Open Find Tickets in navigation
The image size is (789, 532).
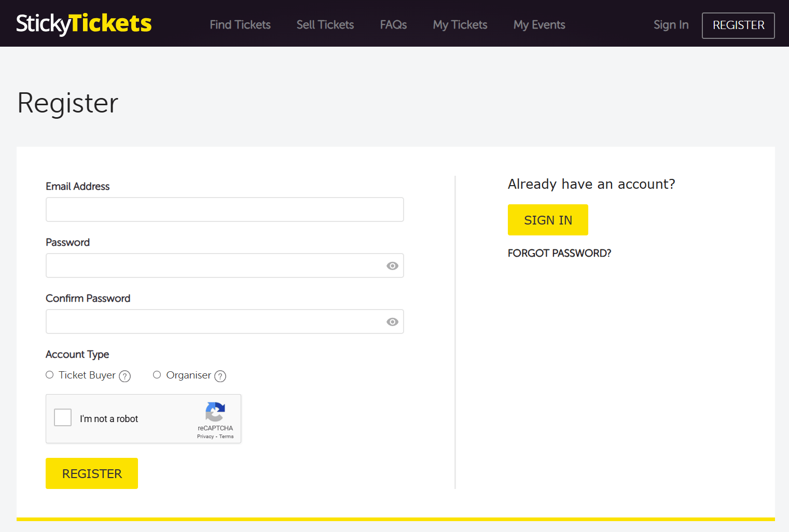240,25
